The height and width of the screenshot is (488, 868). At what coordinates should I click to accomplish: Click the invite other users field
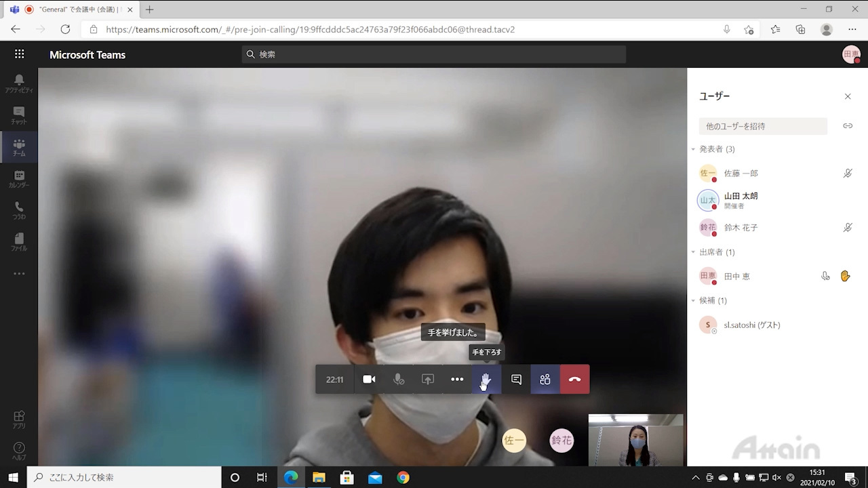(x=763, y=126)
